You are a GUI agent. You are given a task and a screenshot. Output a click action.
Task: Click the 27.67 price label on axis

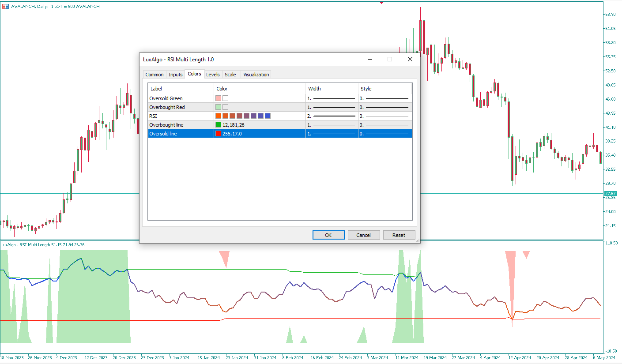[611, 194]
